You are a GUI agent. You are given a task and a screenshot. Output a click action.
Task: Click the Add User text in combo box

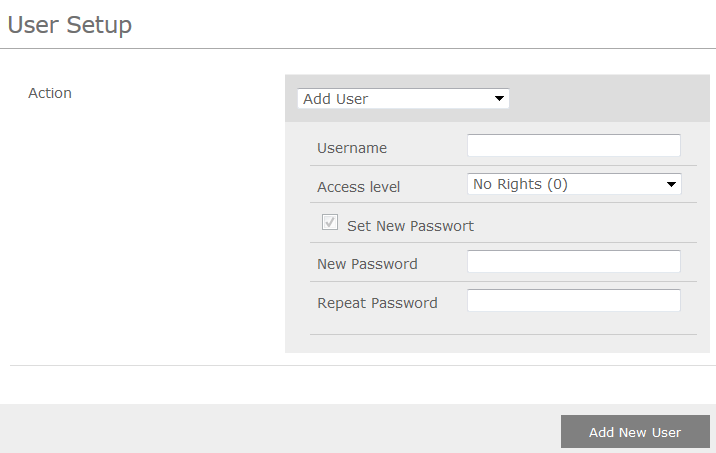pos(336,99)
